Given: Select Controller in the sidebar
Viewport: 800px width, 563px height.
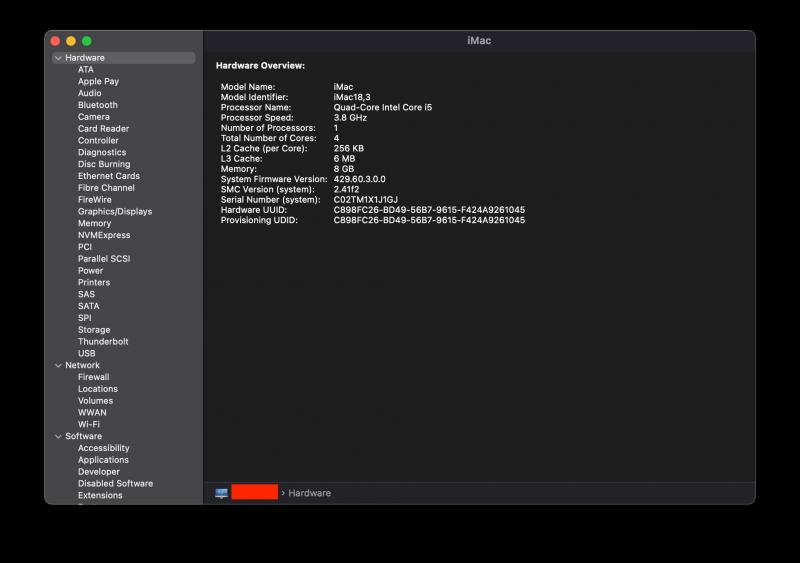Looking at the screenshot, I should [98, 140].
